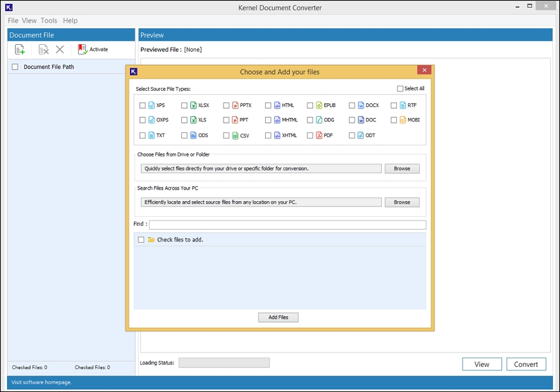Click the drive or folder path field

pos(261,169)
